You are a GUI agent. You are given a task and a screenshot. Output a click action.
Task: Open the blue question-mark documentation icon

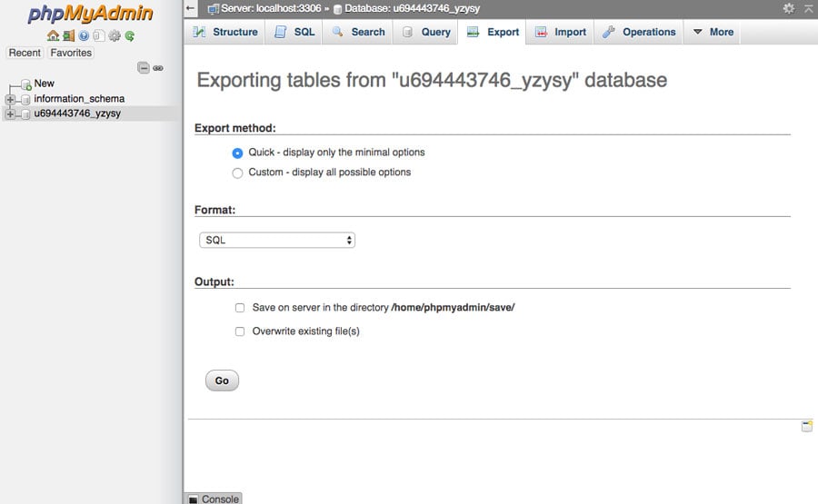tap(84, 36)
